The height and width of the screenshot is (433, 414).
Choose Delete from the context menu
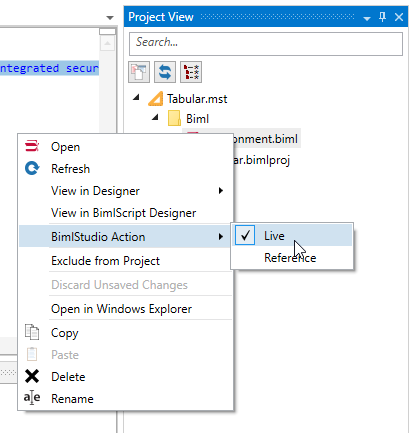[x=126, y=377]
